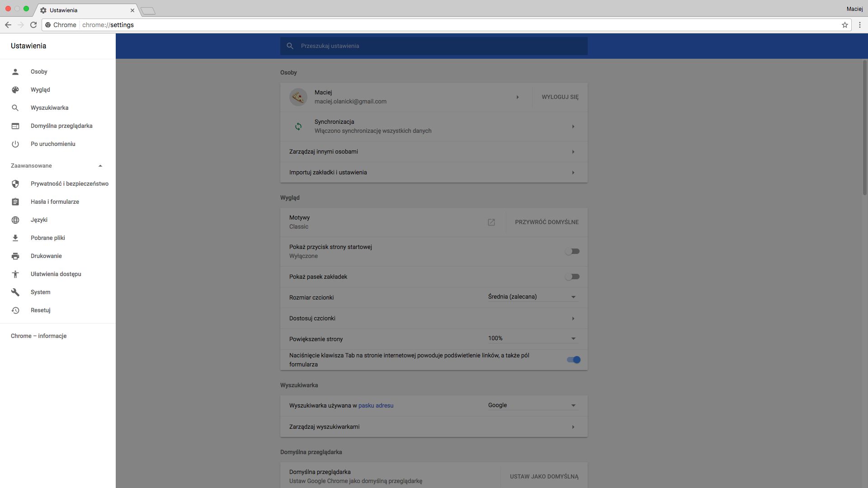Open Rozmiar czcionki dropdown
Viewport: 868px width, 488px height.
[532, 297]
